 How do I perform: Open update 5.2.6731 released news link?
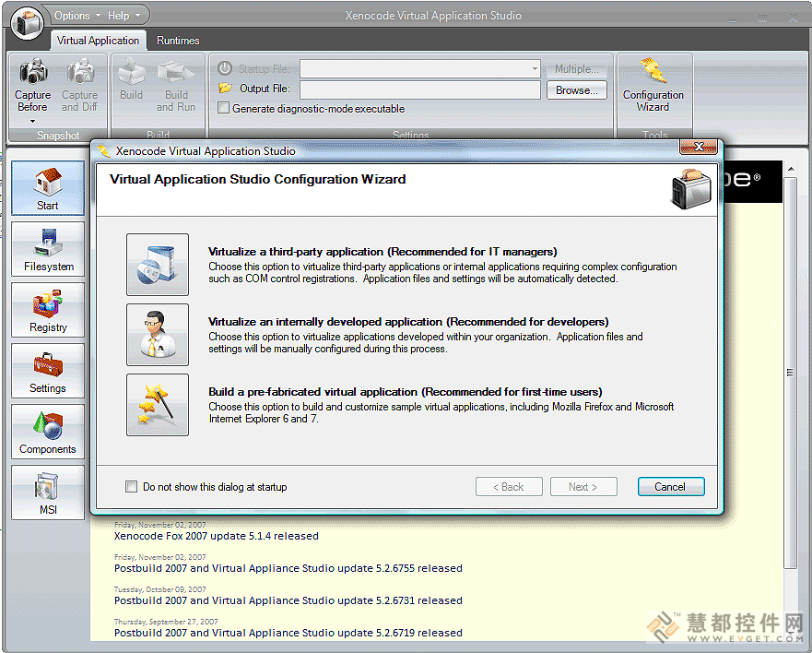click(288, 600)
